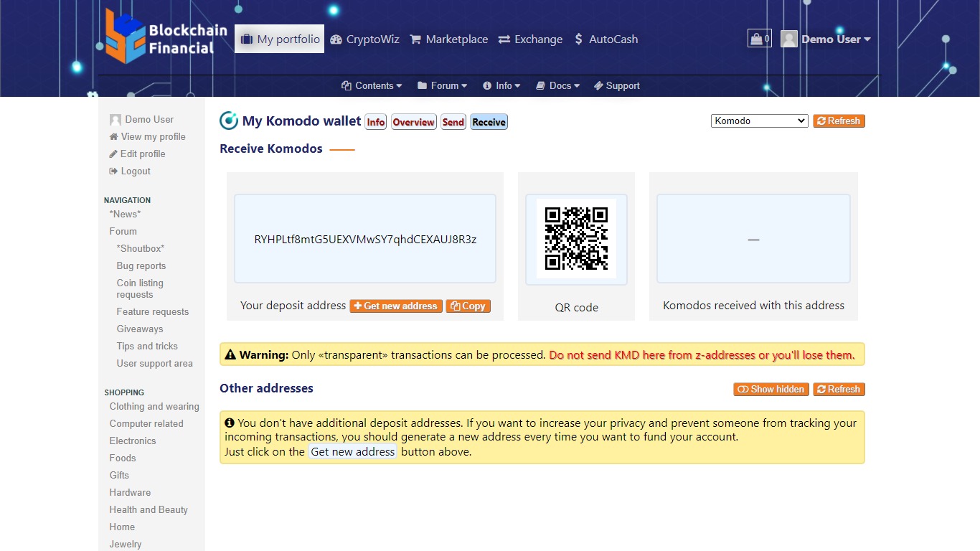The image size is (980, 551).
Task: Open CryptoWiz from the top navigation
Action: [x=364, y=39]
